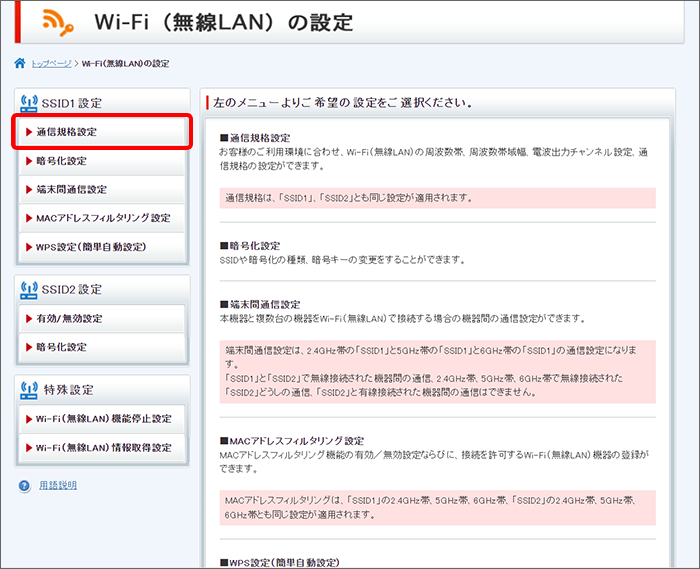Screen dimensions: 700x569
Task: Click the SSID2 設定 section heading
Action: pyautogui.click(x=72, y=290)
